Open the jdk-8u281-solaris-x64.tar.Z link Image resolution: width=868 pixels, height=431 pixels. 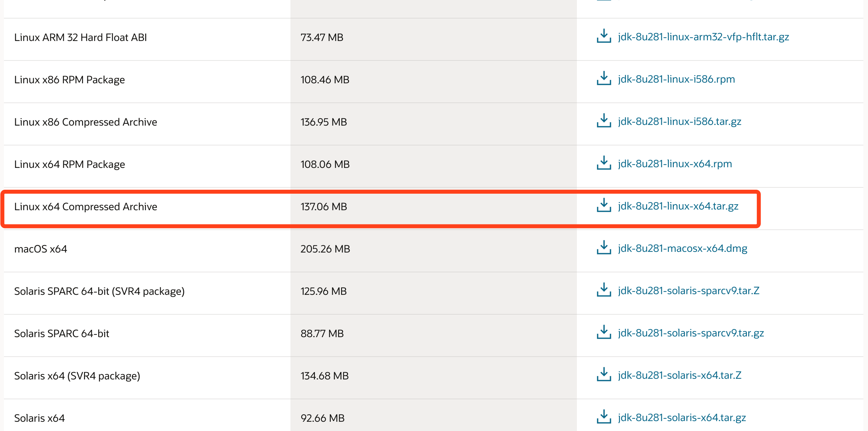680,375
